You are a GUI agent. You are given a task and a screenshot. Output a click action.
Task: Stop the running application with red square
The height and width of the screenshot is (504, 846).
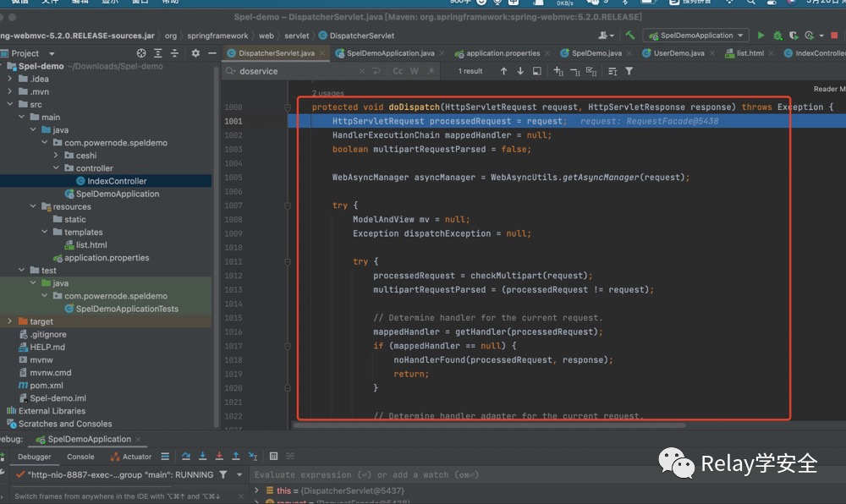[834, 36]
